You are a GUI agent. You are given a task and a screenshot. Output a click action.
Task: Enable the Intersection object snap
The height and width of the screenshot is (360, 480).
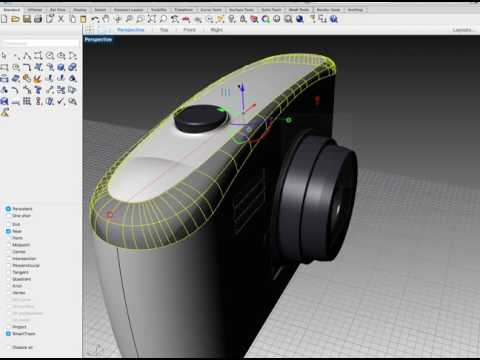pos(8,258)
